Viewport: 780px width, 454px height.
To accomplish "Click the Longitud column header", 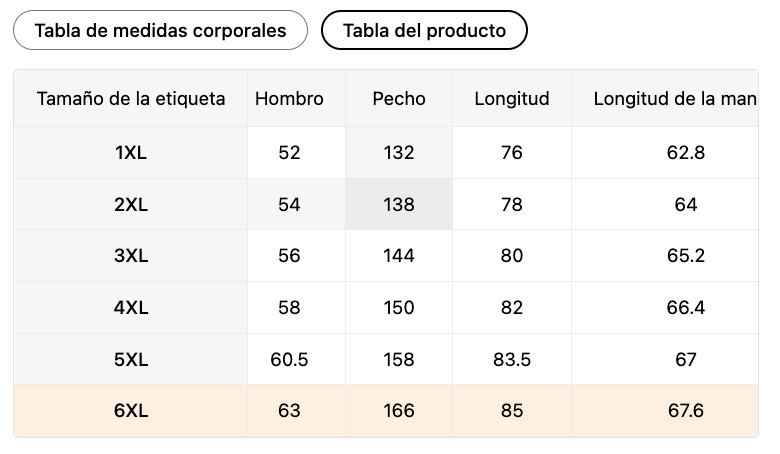I will [x=512, y=99].
